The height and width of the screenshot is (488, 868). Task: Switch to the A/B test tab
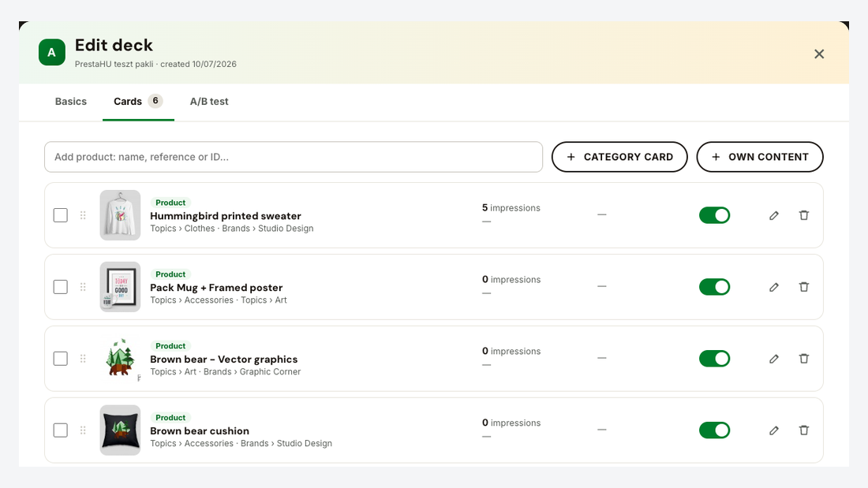tap(209, 101)
